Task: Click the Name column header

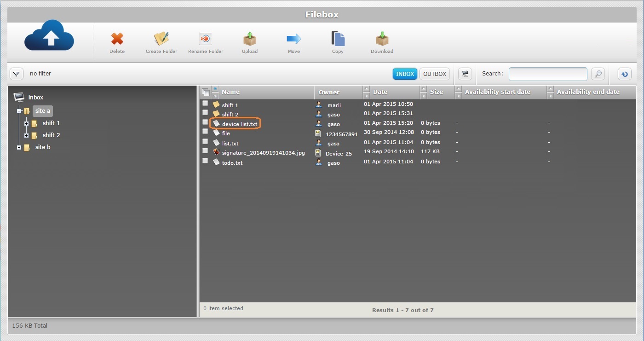Action: (230, 92)
